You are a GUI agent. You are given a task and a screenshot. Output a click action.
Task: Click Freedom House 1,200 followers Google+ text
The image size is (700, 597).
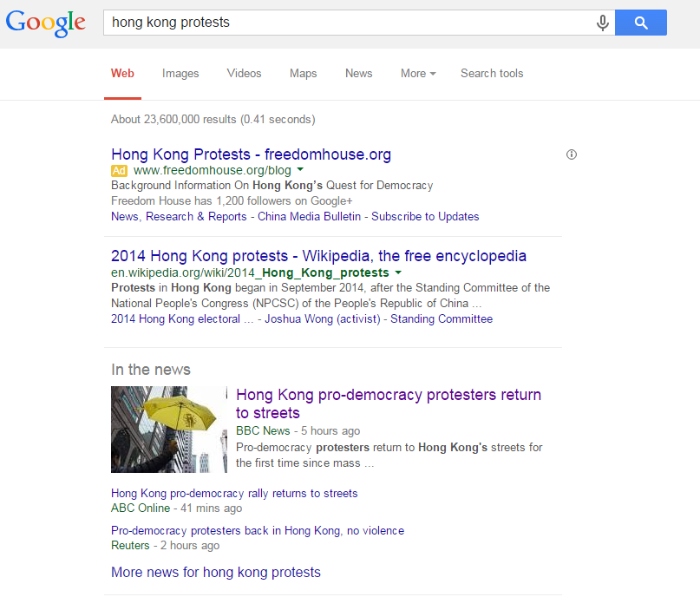[232, 201]
